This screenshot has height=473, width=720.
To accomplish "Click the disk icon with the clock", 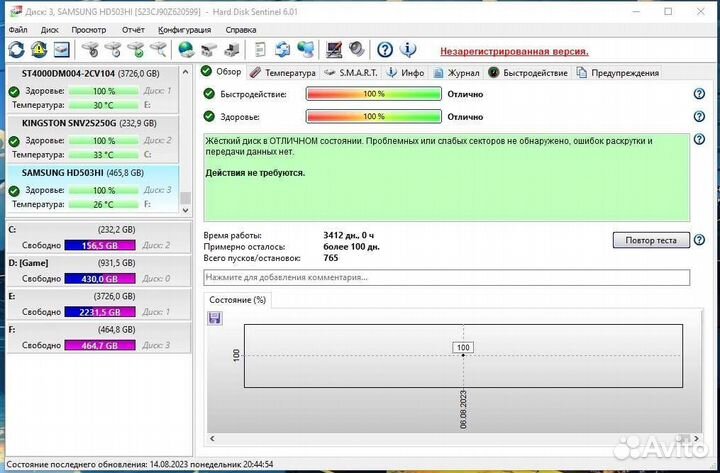I will pyautogui.click(x=113, y=50).
